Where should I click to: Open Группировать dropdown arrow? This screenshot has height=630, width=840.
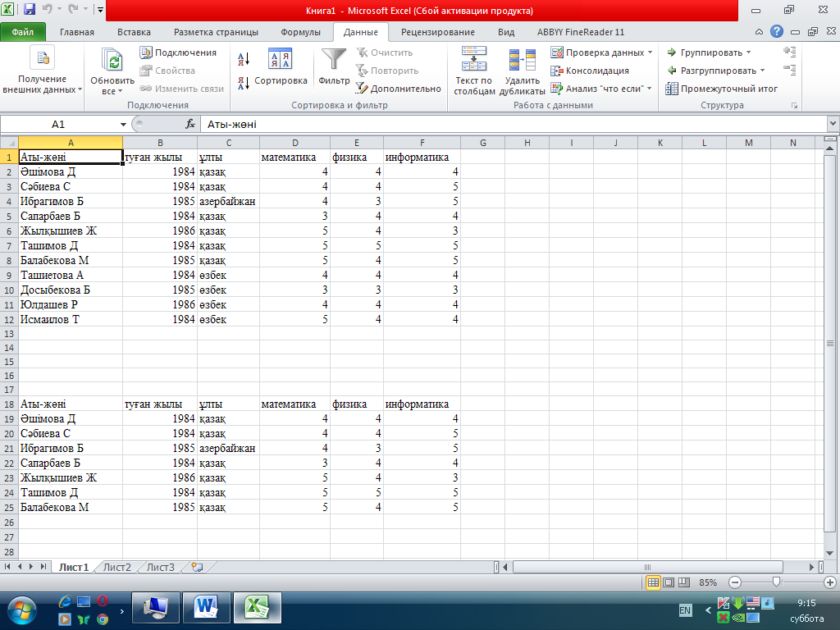click(x=749, y=52)
